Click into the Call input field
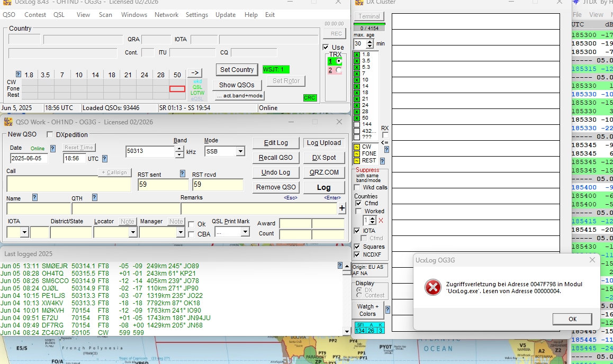613x364 pixels. (69, 184)
